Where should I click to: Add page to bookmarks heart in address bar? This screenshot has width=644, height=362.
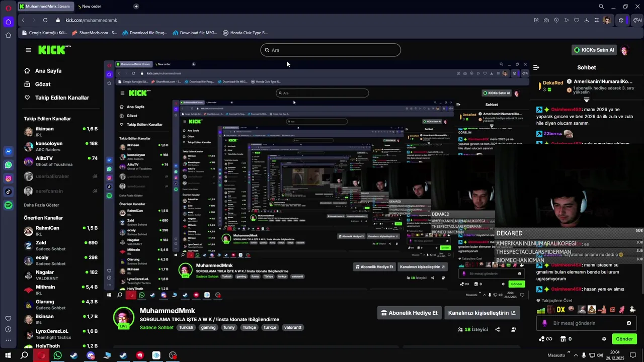point(577,20)
